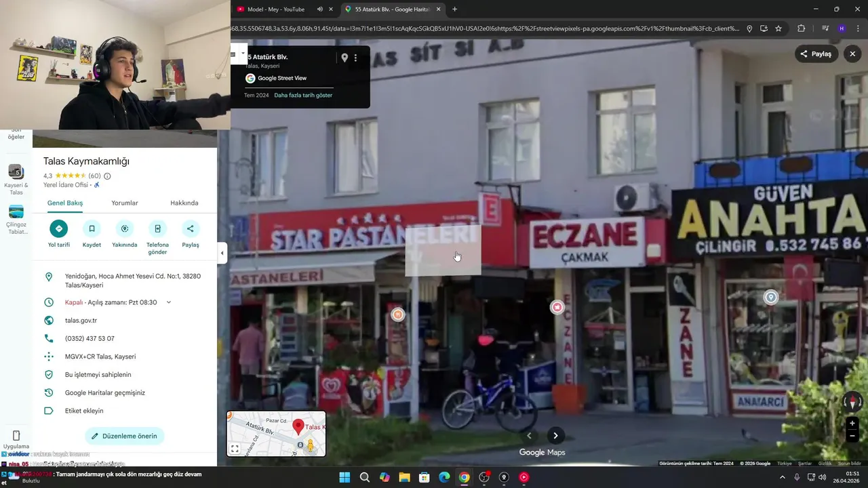Click the Düzenleme önerin button

(124, 436)
